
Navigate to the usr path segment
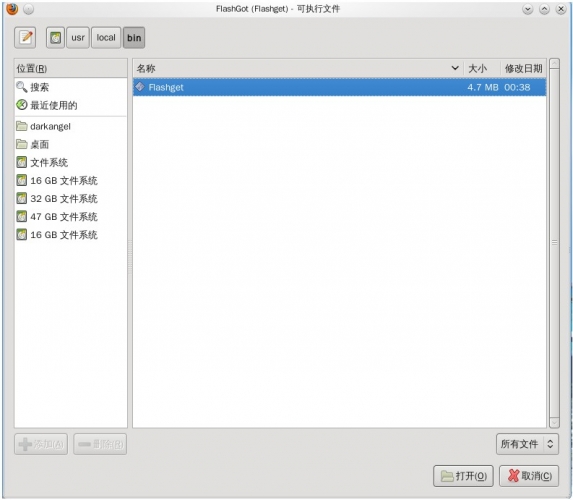(x=78, y=38)
